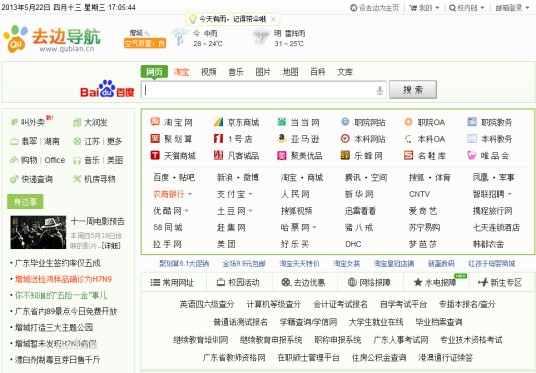Image resolution: width=536 pixels, height=373 pixels.
Task: Open 58同城 link
Action: [x=168, y=227]
